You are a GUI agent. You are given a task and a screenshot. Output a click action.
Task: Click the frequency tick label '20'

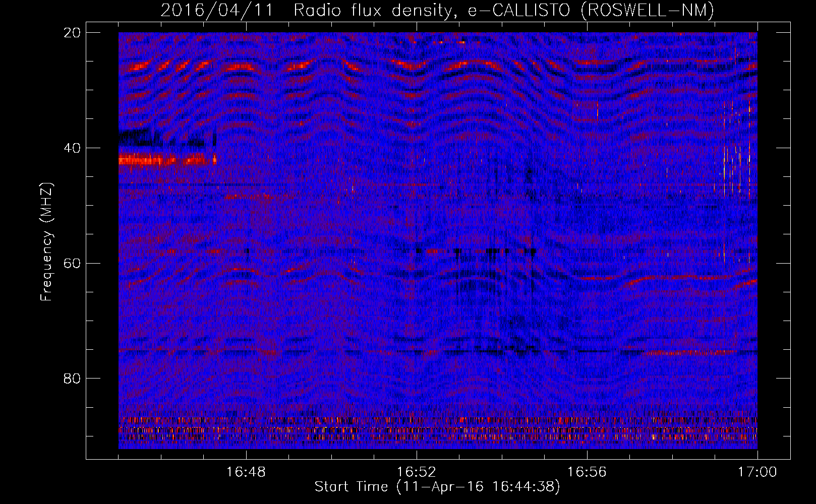click(x=72, y=32)
